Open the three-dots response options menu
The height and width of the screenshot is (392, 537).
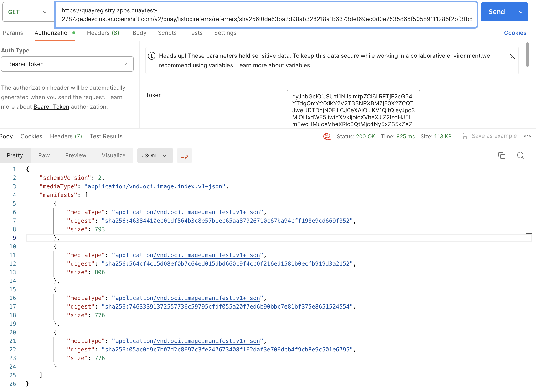point(527,136)
